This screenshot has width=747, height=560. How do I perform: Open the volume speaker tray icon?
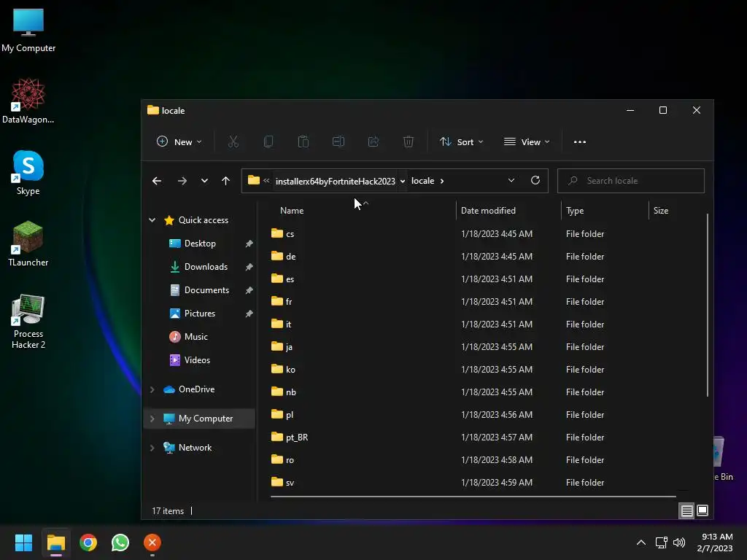pyautogui.click(x=679, y=542)
